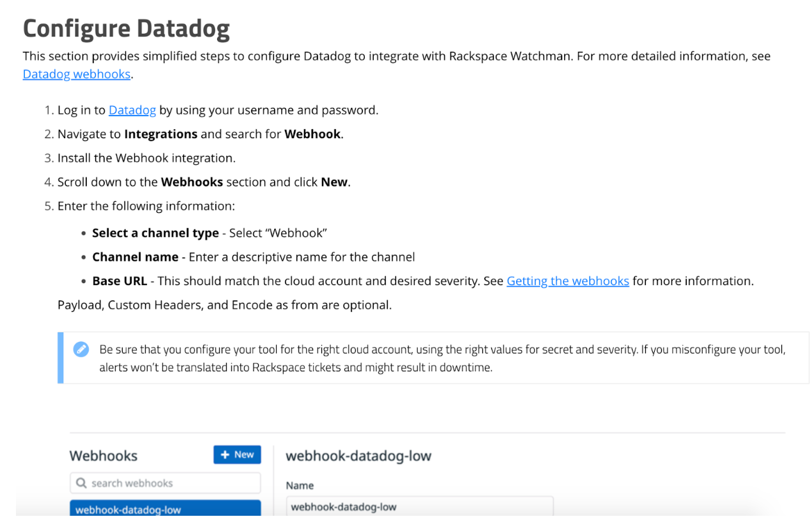Follow the Datadog link in step 1
The image size is (812, 526).
pyautogui.click(x=132, y=110)
